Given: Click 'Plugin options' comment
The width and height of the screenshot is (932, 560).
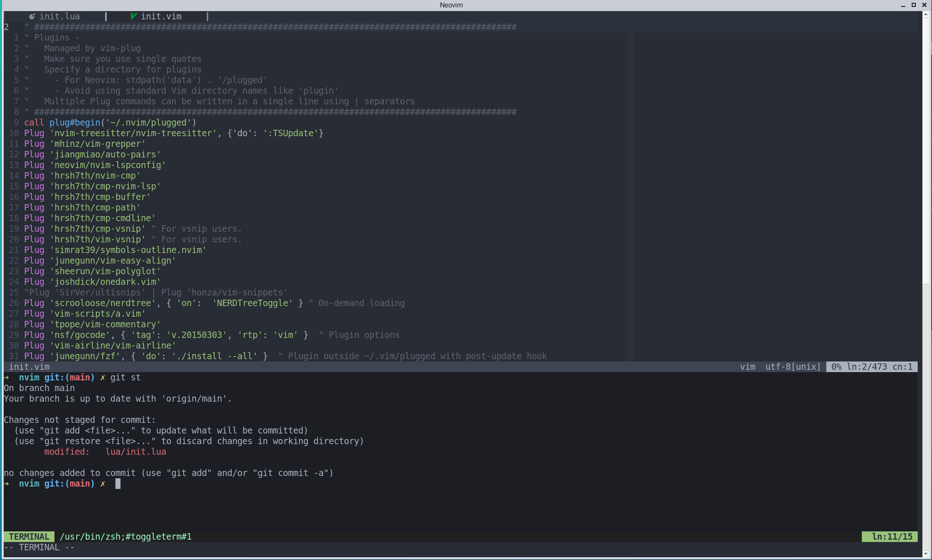Looking at the screenshot, I should [364, 335].
